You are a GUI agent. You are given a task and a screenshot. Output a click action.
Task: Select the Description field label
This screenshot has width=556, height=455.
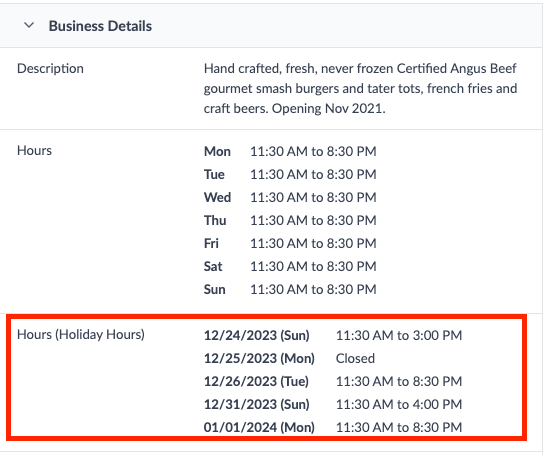tap(50, 68)
